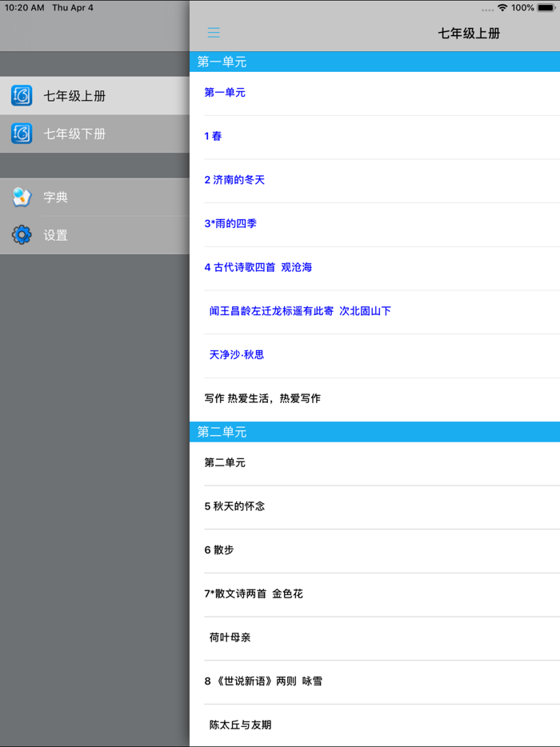Open 天净沙·秋思 row
Viewport: 560px width, 747px height.
pos(374,356)
